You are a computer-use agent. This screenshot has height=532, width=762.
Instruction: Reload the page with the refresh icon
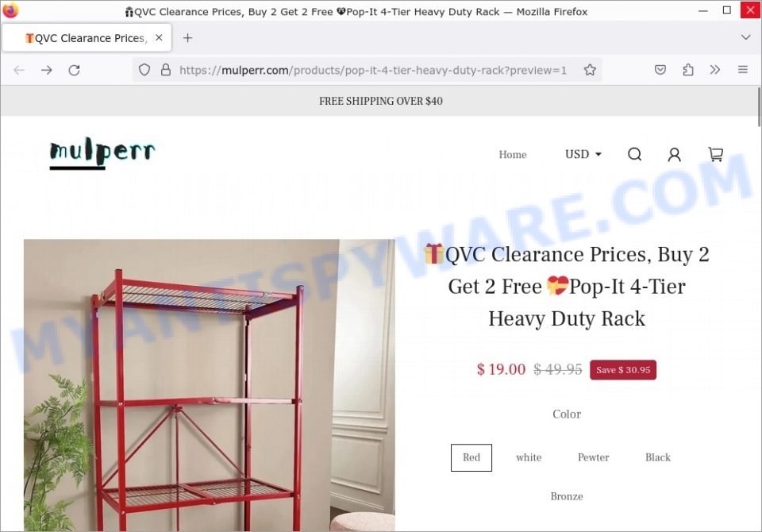click(x=74, y=70)
